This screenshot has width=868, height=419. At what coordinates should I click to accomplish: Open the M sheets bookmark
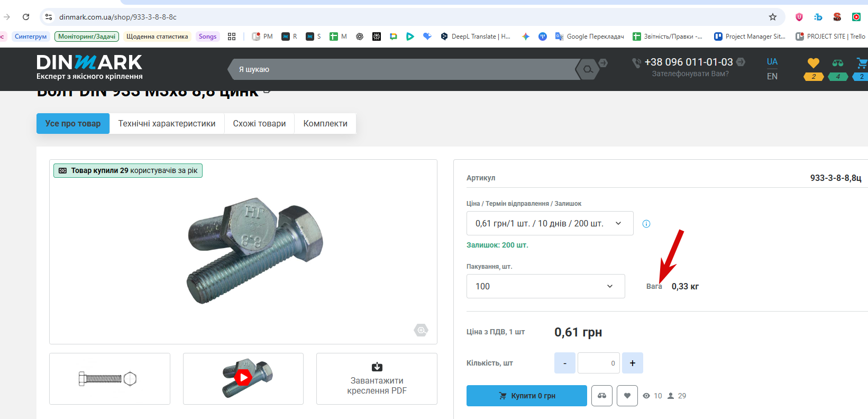pyautogui.click(x=338, y=37)
